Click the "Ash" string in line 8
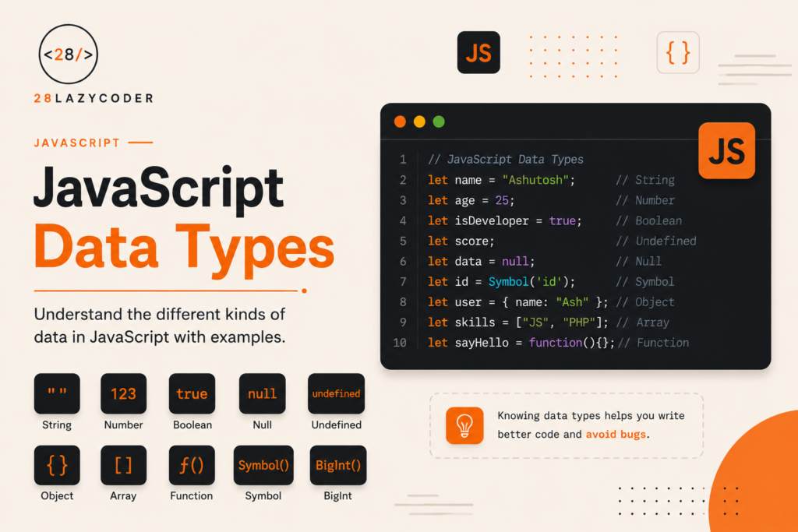 click(x=572, y=302)
